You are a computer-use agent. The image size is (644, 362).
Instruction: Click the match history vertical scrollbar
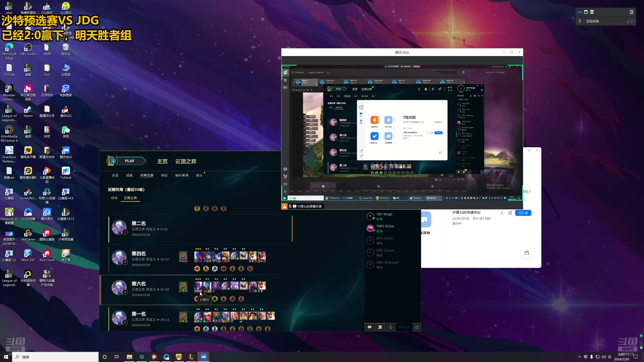pos(292,229)
